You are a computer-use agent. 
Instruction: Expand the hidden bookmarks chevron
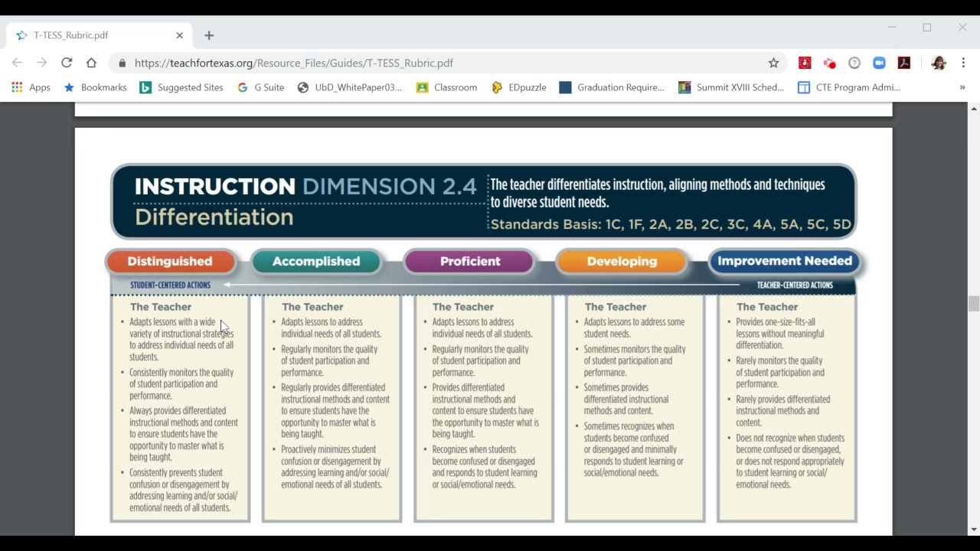962,87
